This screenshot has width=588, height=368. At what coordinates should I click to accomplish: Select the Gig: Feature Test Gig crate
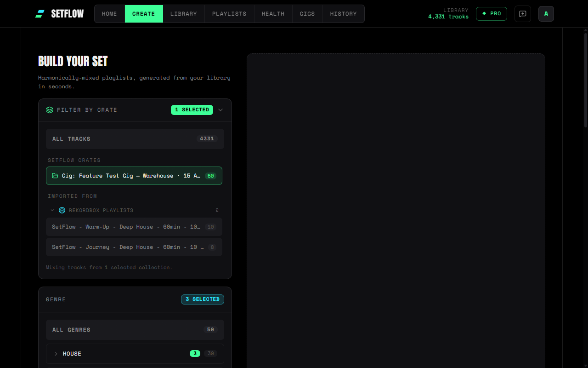(x=134, y=176)
